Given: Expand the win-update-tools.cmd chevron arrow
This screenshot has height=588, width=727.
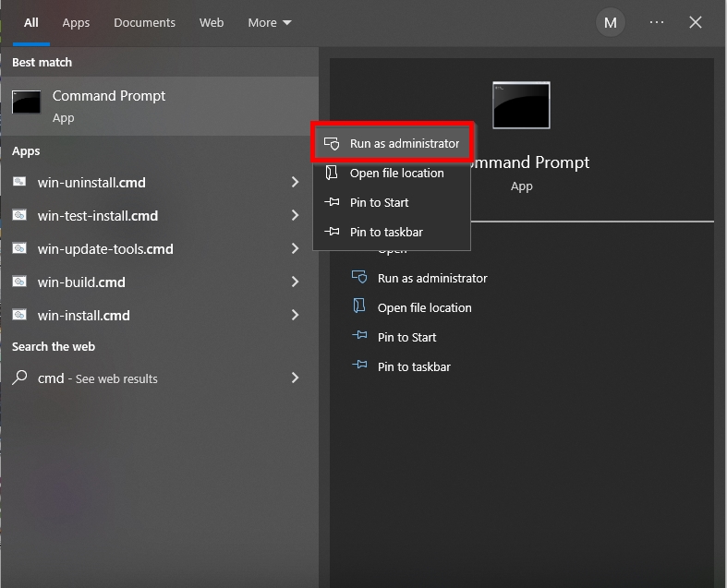Looking at the screenshot, I should 295,248.
